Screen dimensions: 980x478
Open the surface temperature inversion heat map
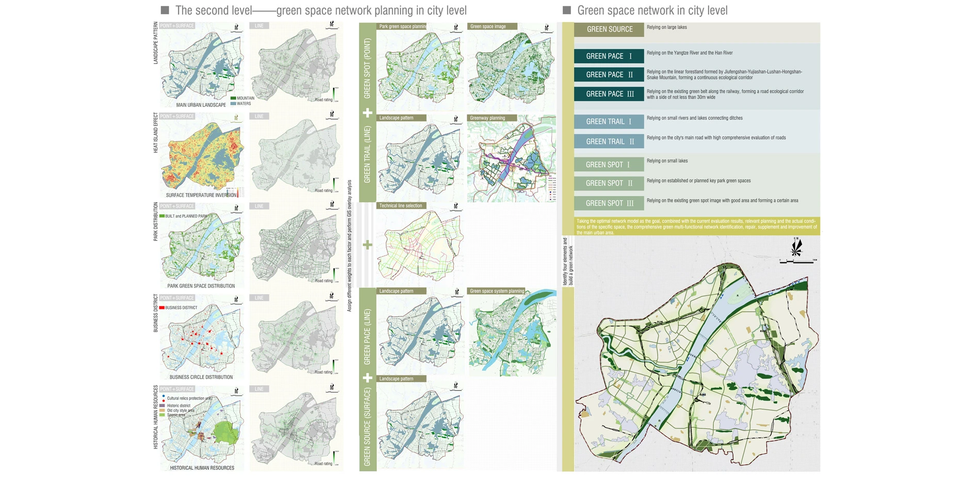(201, 155)
